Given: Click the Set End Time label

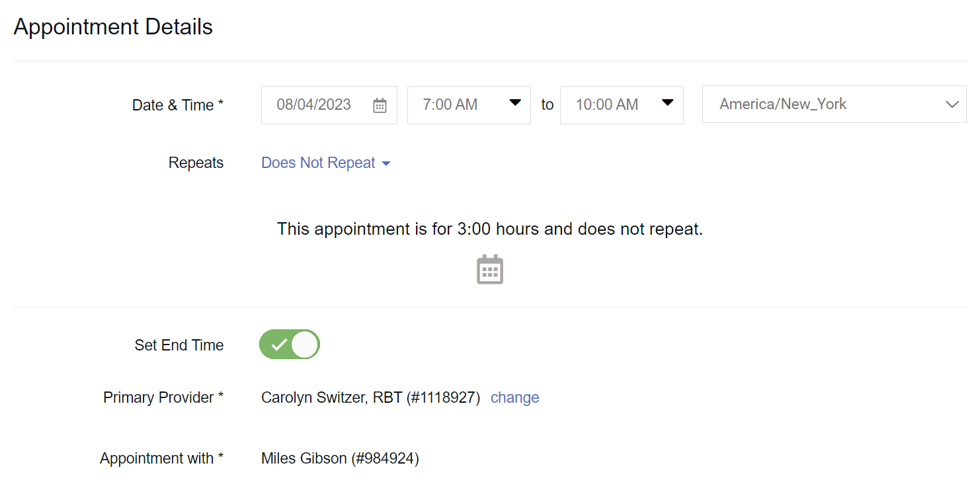Looking at the screenshot, I should (179, 345).
